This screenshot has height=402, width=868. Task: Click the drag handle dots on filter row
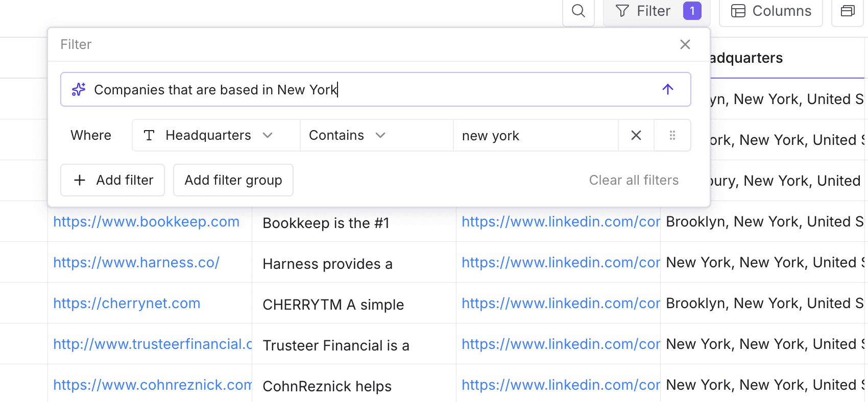click(x=672, y=135)
